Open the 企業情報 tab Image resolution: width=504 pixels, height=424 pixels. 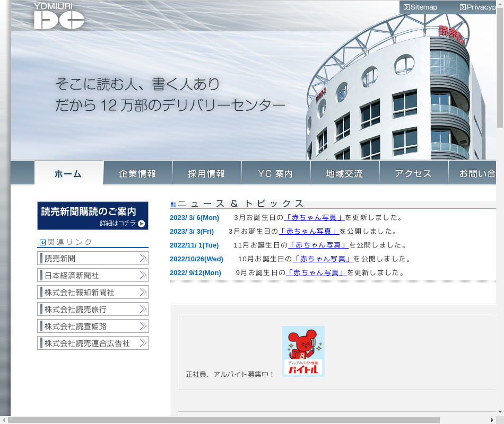pos(138,173)
